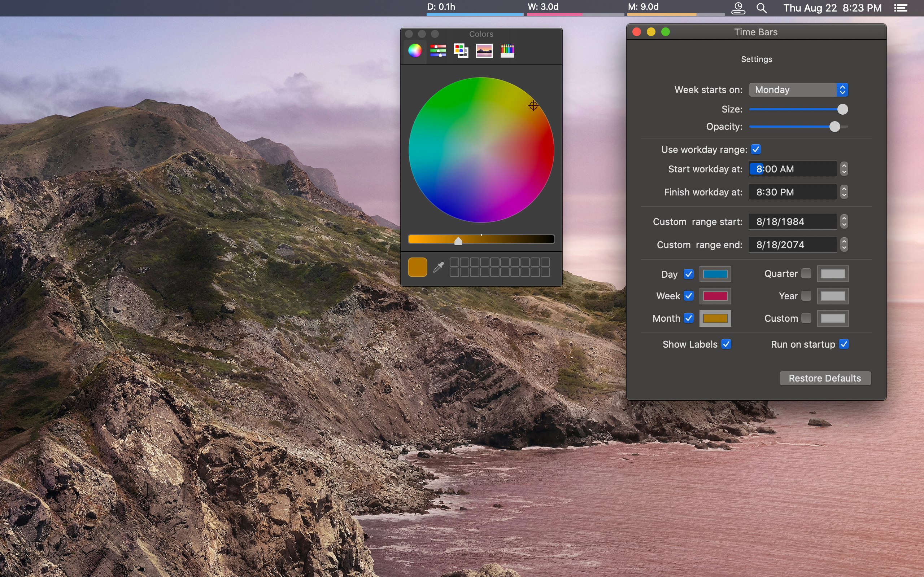Image resolution: width=924 pixels, height=577 pixels.
Task: Open Notification Center list icon
Action: coord(901,8)
